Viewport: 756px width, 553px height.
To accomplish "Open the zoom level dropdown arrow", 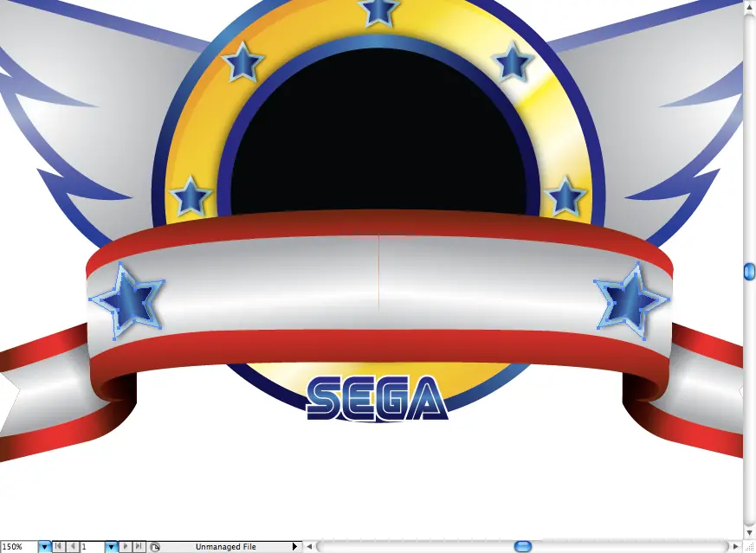I will (x=44, y=547).
